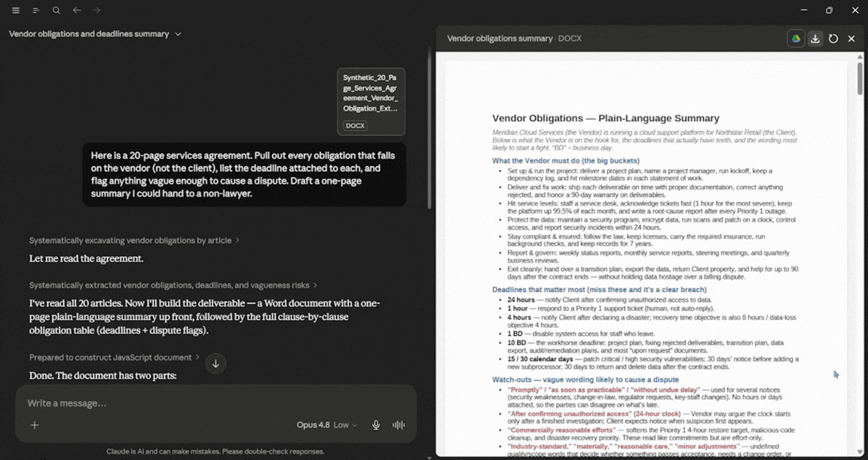This screenshot has width=868, height=460.
Task: Click the Watch-outs vague wording heading
Action: click(x=585, y=380)
